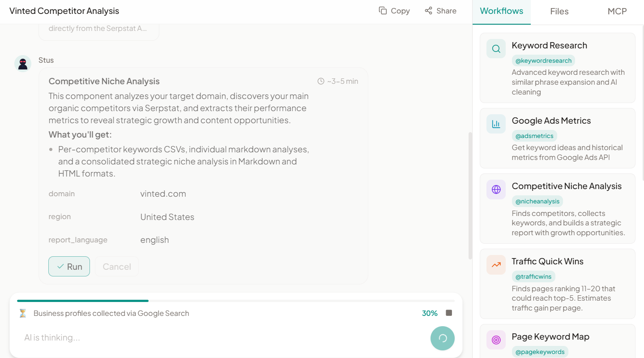Stop the running task with the square icon
644x358 pixels.
pos(449,313)
